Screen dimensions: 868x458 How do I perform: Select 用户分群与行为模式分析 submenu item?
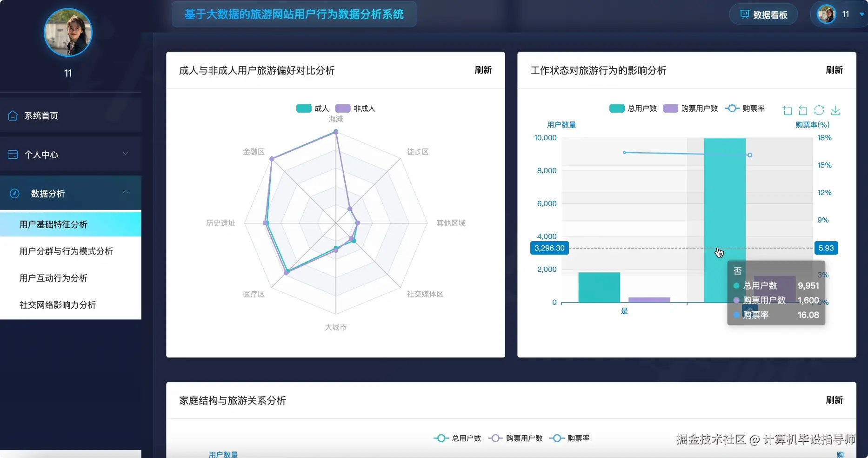[x=71, y=251]
